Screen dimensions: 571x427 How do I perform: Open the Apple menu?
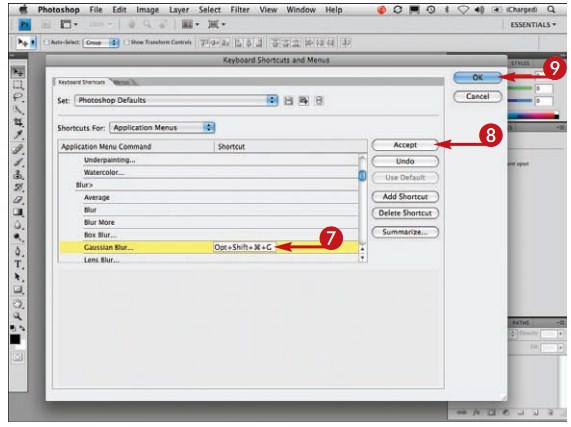(23, 9)
